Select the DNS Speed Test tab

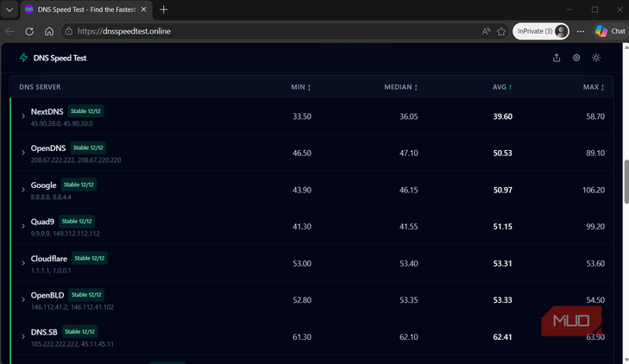(85, 9)
